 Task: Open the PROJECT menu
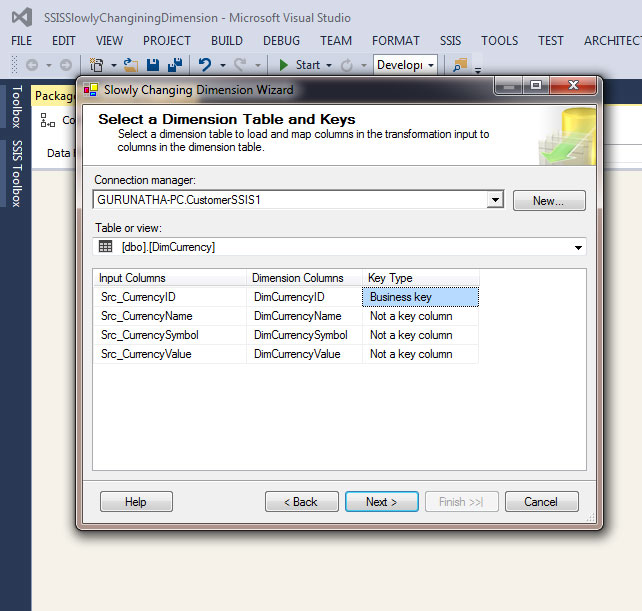pyautogui.click(x=167, y=41)
